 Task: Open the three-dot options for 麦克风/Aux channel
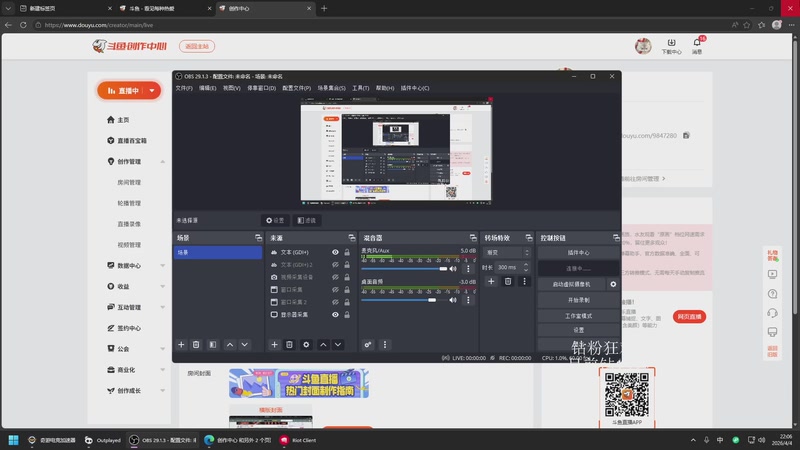point(468,269)
